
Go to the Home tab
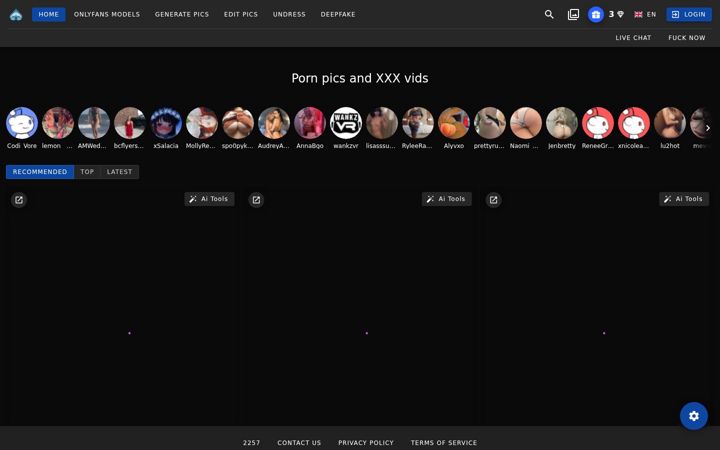tap(49, 15)
